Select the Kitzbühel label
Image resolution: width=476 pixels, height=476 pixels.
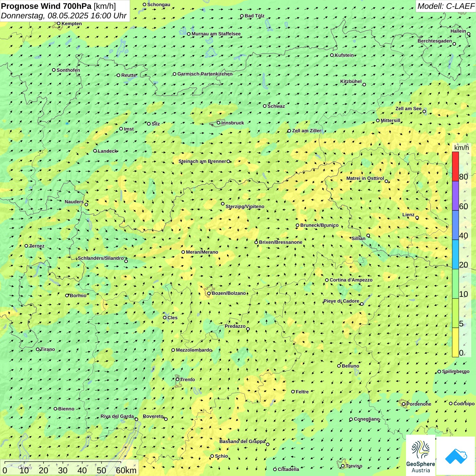(x=351, y=81)
